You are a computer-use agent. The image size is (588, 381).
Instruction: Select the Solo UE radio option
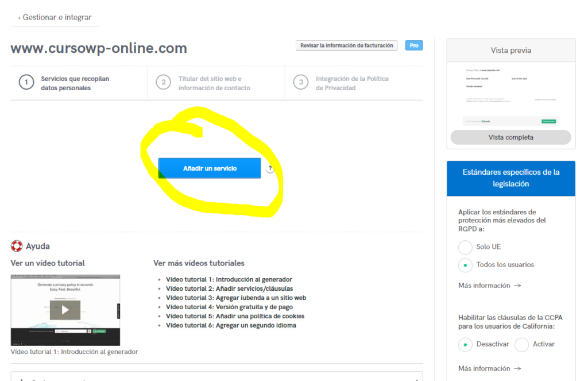point(465,247)
